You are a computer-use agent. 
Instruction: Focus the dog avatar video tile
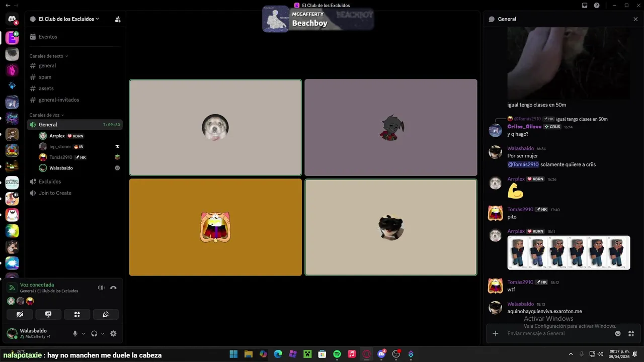(215, 127)
